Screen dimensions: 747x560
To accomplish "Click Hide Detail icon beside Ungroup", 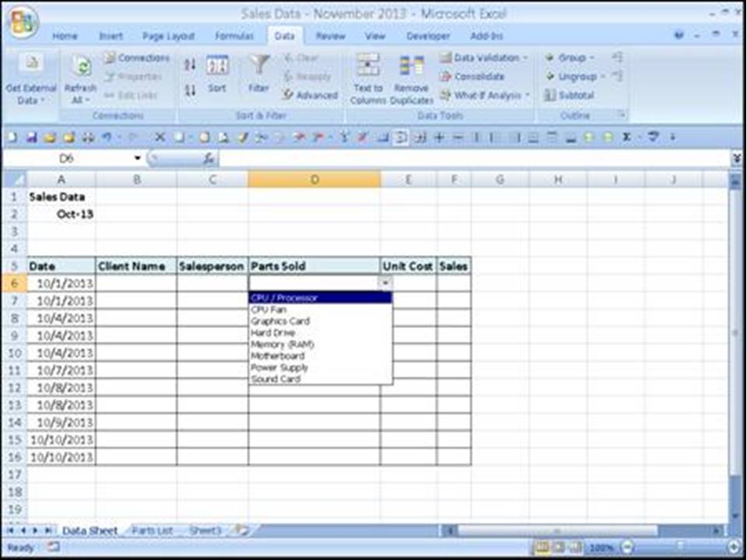I will [x=617, y=76].
